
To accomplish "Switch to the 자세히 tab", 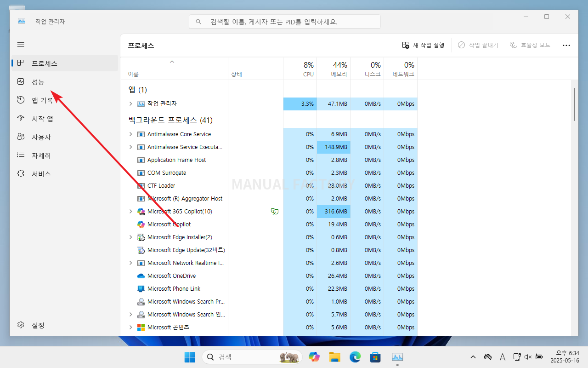I will (x=65, y=155).
